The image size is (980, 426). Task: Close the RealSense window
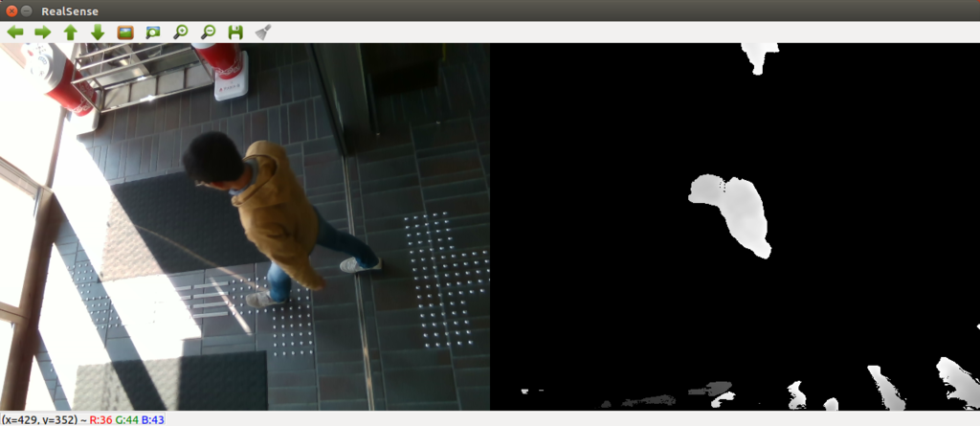click(x=11, y=11)
